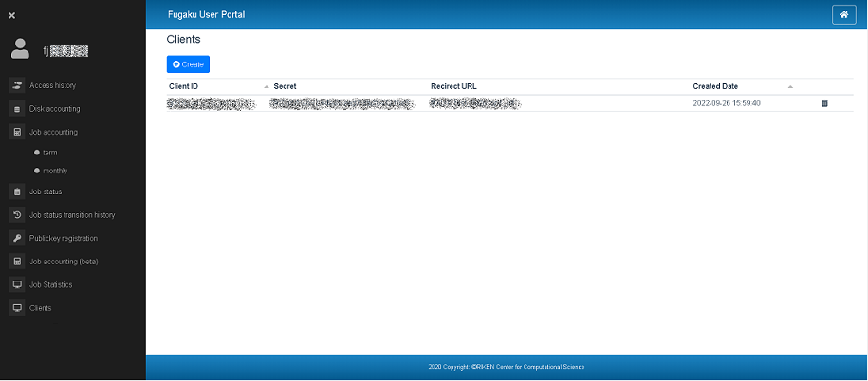Open the Disk accounting page
The width and height of the screenshot is (868, 381).
[54, 109]
